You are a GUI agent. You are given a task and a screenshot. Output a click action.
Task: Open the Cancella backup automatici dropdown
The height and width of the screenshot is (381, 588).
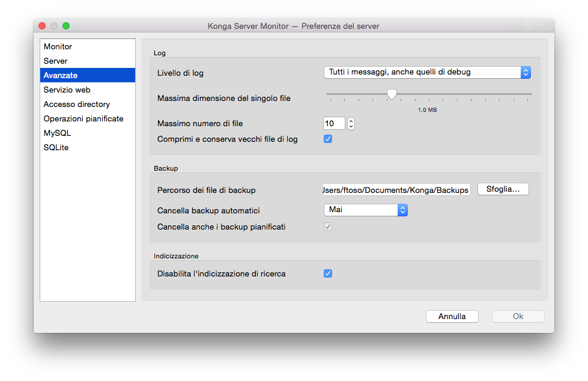tap(366, 210)
